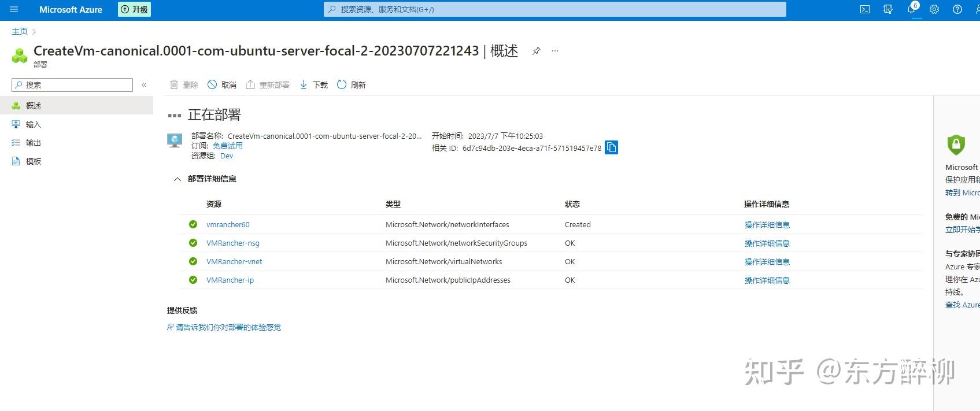
Task: Click the green check icon for VMRancher-nsg
Action: 193,243
